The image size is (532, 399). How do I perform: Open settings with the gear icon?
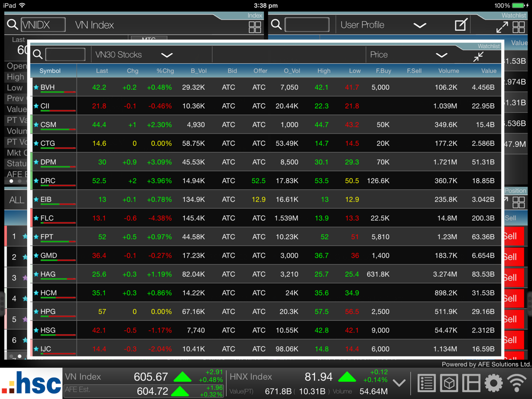tap(494, 384)
